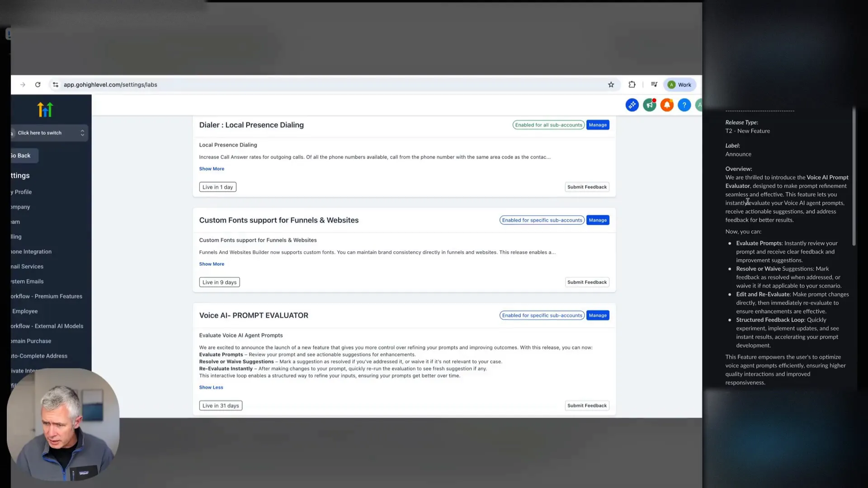This screenshot has width=868, height=488.
Task: Open Domain Purchase settings
Action: (x=31, y=341)
